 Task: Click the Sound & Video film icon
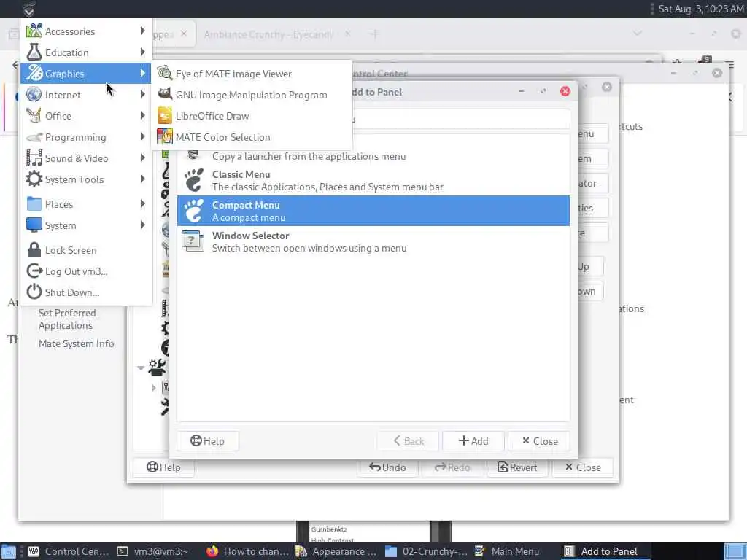pos(34,157)
